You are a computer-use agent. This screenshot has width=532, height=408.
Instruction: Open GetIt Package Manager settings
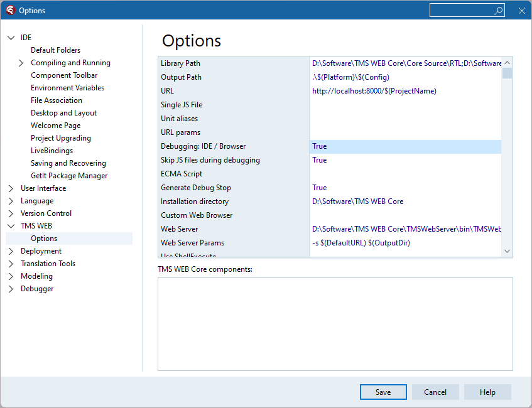coord(69,176)
